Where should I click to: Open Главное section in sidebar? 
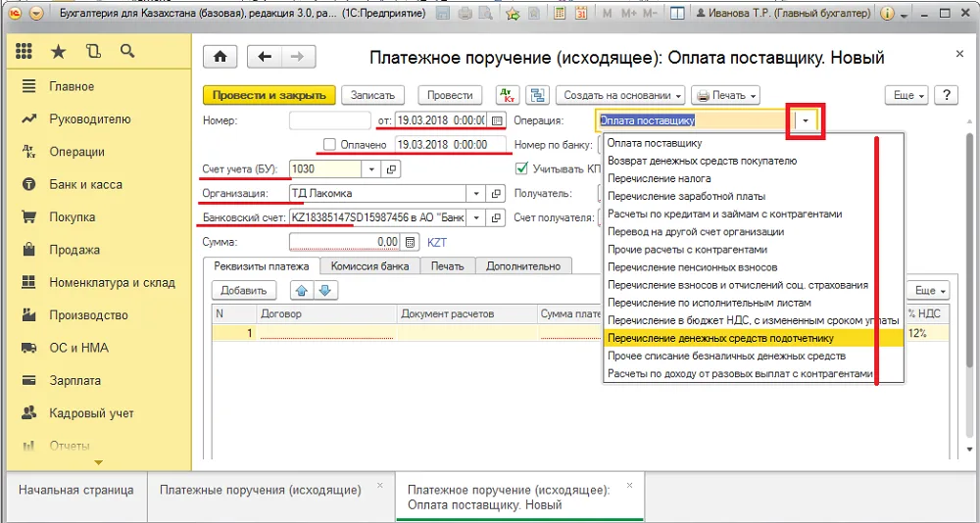click(72, 86)
